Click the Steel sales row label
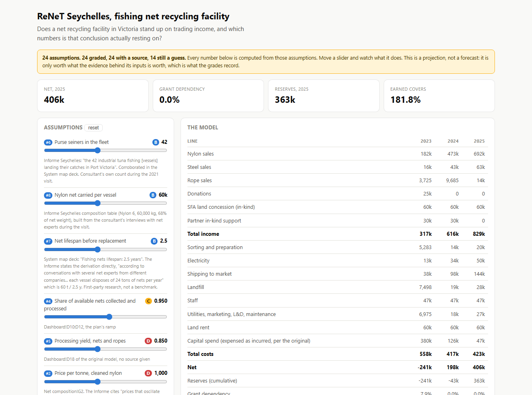Screen dimensions: 532x395 point(199,167)
